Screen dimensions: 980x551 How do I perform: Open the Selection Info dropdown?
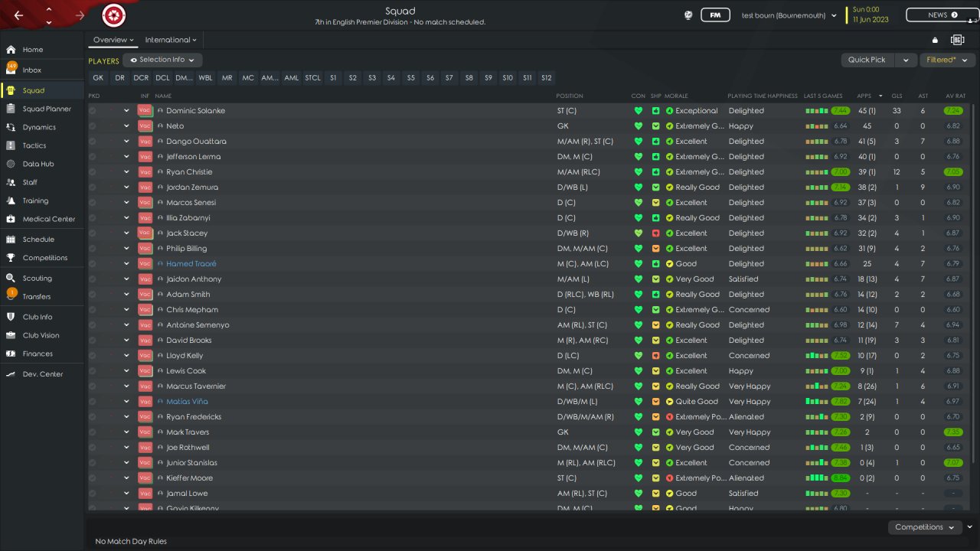[x=162, y=60]
